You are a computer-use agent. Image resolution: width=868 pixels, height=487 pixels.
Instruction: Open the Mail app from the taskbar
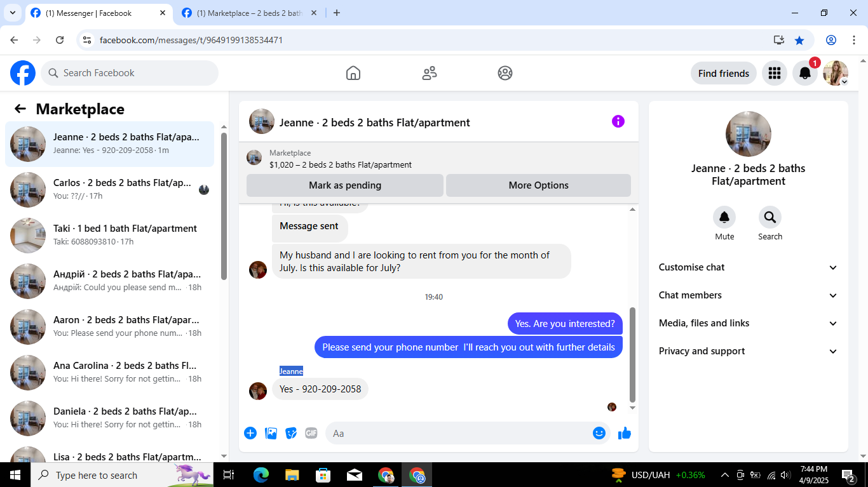pos(355,475)
